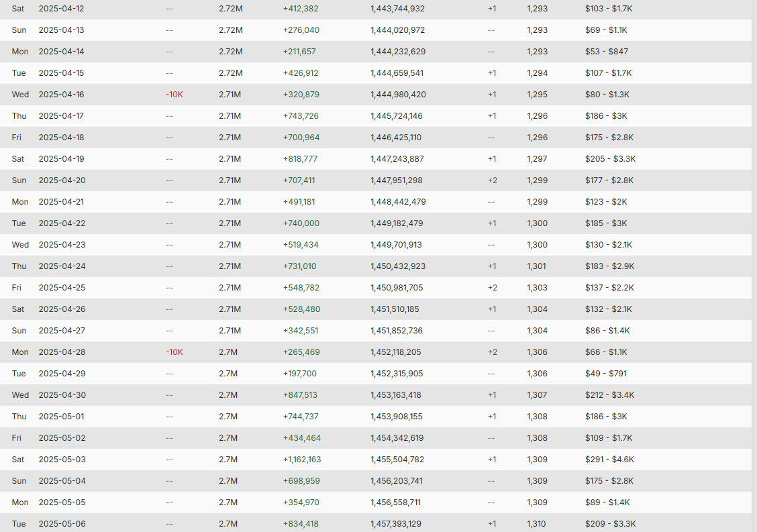This screenshot has width=757, height=532.
Task: Select the +2 video change on 2025-04-20
Action: [493, 180]
